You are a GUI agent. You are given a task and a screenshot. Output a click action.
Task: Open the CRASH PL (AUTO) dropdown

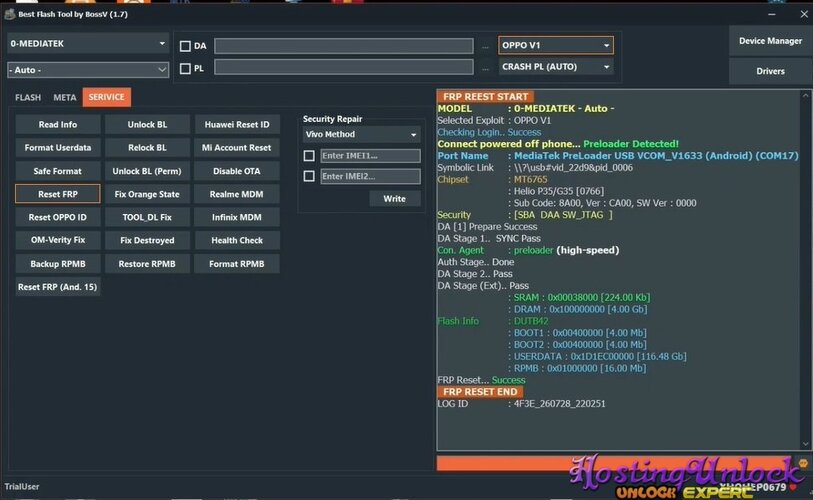(556, 66)
